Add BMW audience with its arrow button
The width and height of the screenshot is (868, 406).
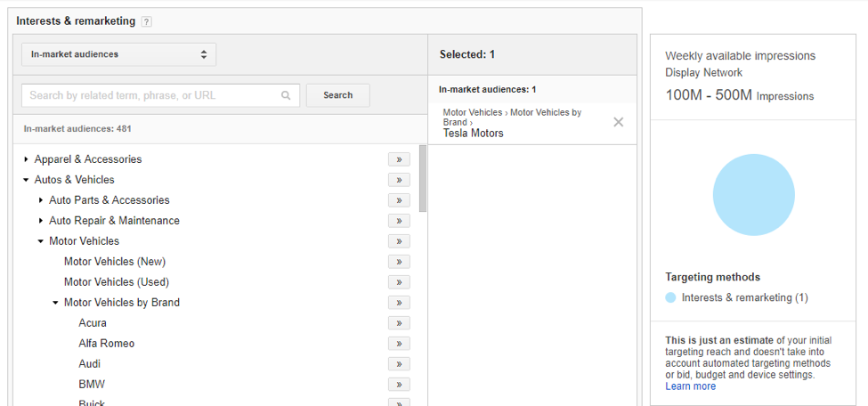pyautogui.click(x=399, y=385)
